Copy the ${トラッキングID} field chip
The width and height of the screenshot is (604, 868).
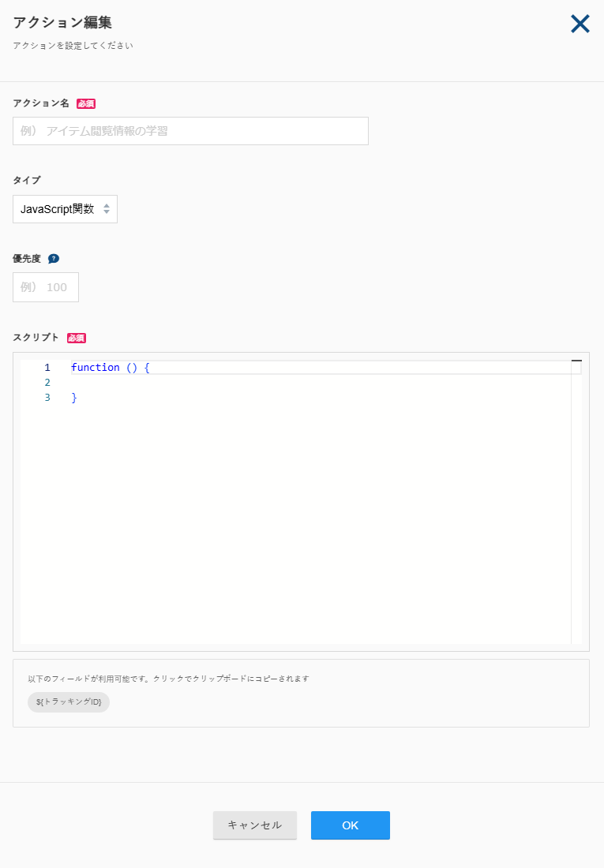[69, 702]
